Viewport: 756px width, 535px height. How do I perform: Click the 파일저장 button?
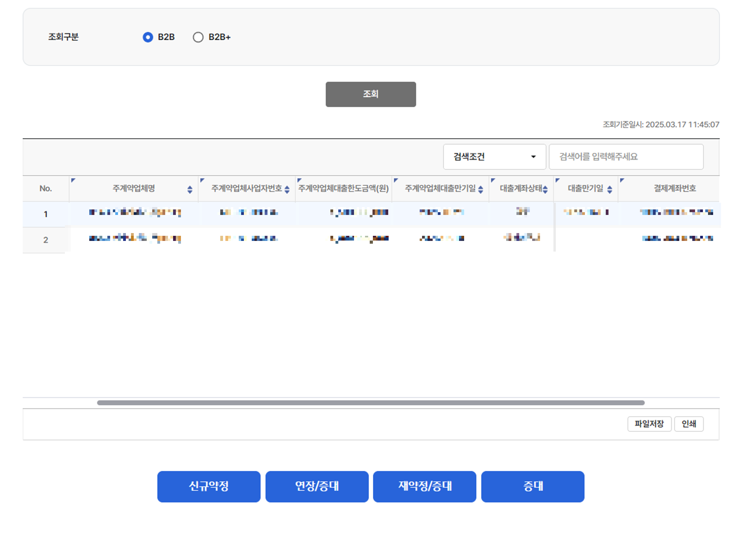(x=649, y=424)
